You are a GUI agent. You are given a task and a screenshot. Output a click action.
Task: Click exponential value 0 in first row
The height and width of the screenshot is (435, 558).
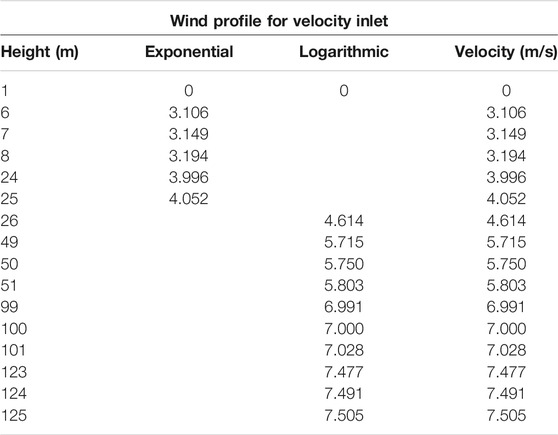coord(189,91)
